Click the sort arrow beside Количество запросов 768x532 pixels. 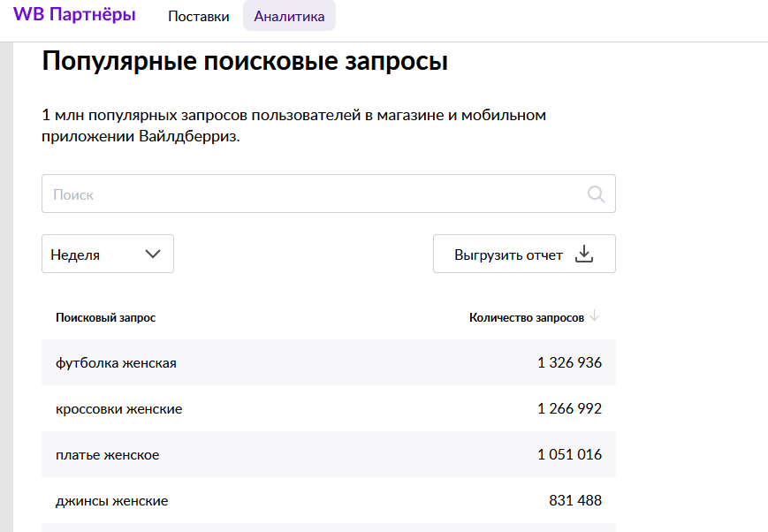[x=595, y=316]
